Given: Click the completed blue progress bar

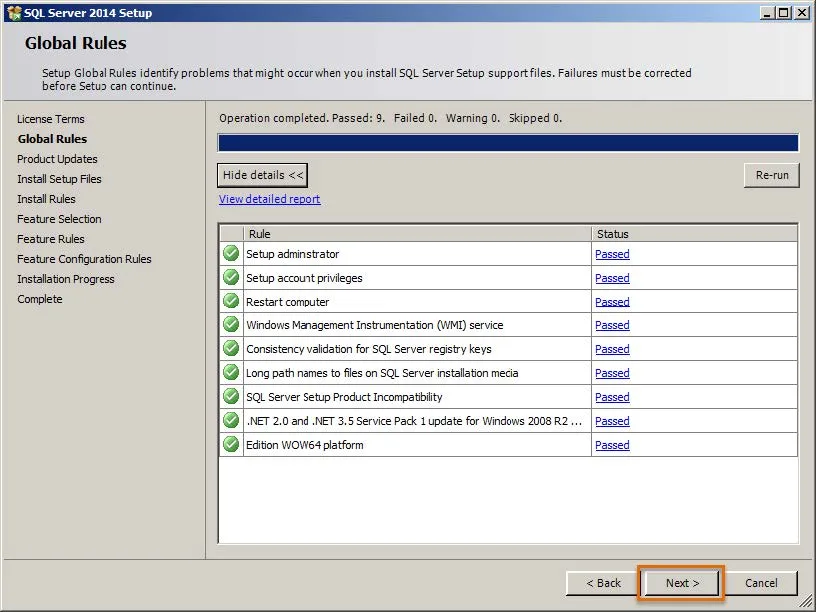Looking at the screenshot, I should (508, 143).
